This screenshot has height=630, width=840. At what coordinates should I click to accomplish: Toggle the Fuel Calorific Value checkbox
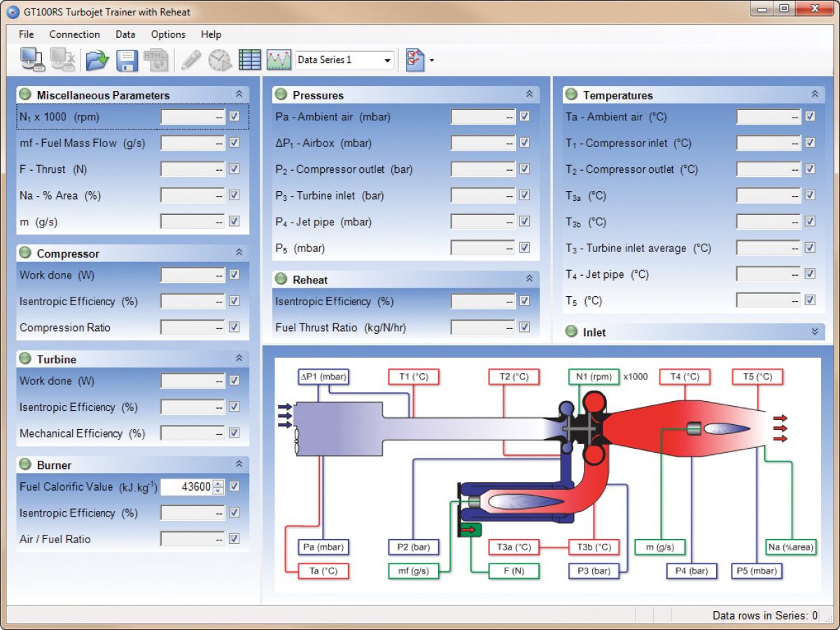click(234, 486)
